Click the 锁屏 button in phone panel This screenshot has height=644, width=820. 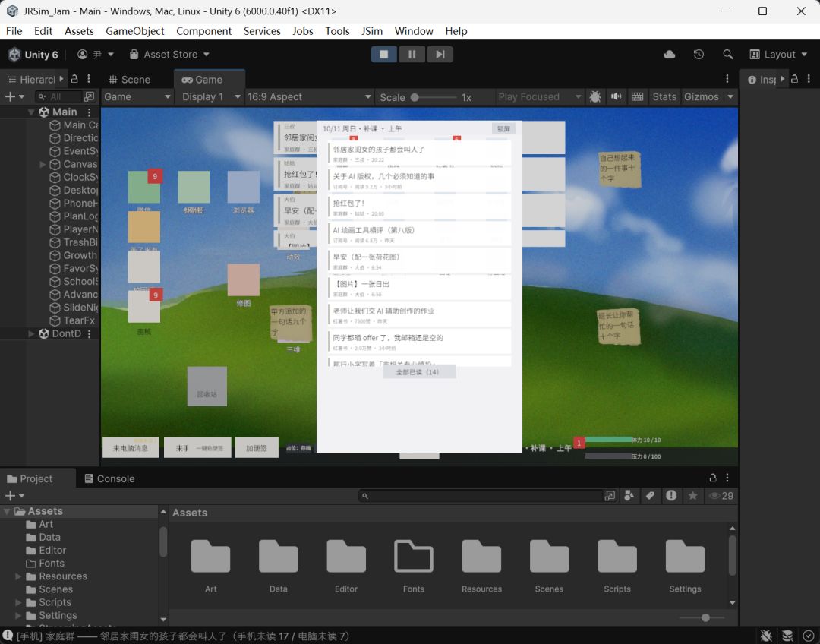(x=503, y=128)
